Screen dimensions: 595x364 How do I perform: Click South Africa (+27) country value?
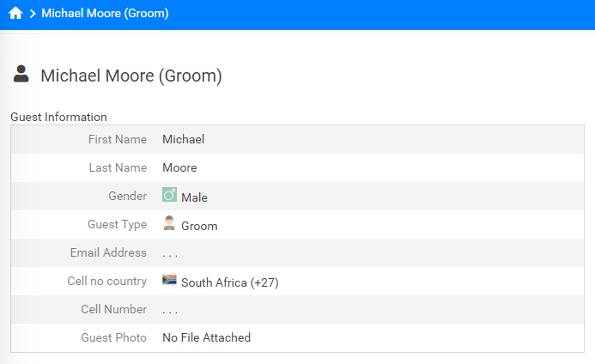230,282
